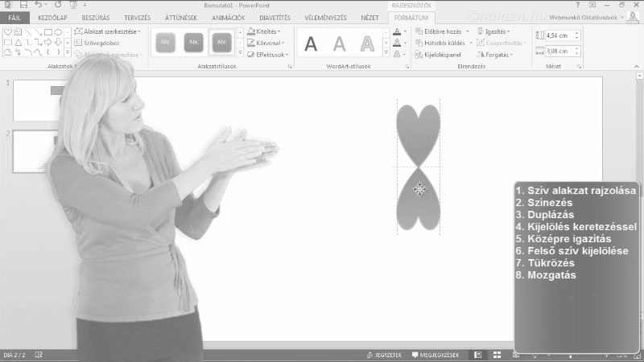Open Forgatás rotate dropdown
The height and width of the screenshot is (362, 644).
point(495,55)
